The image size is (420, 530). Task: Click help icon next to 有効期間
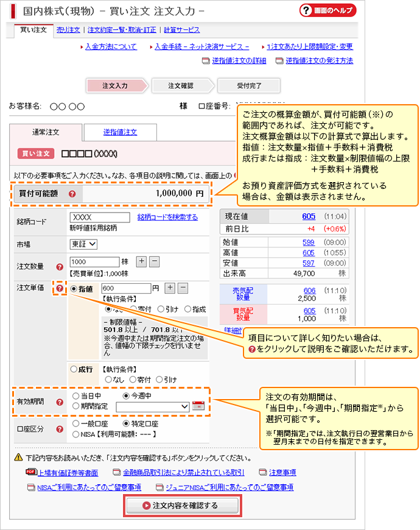[x=60, y=402]
